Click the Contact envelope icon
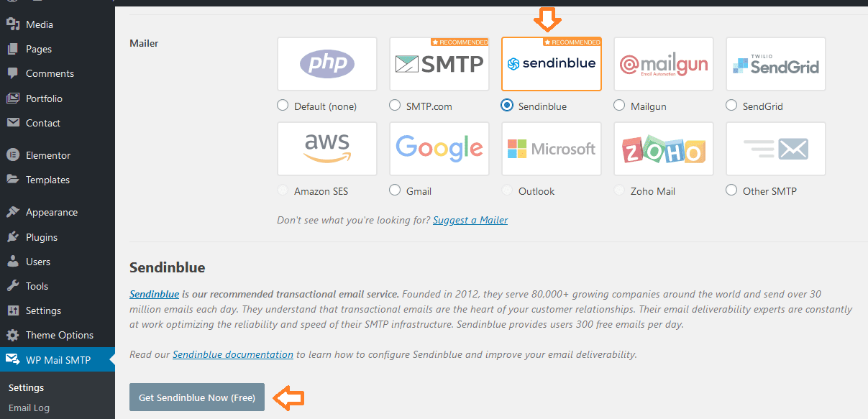Screen dimensions: 868x419 [12, 123]
